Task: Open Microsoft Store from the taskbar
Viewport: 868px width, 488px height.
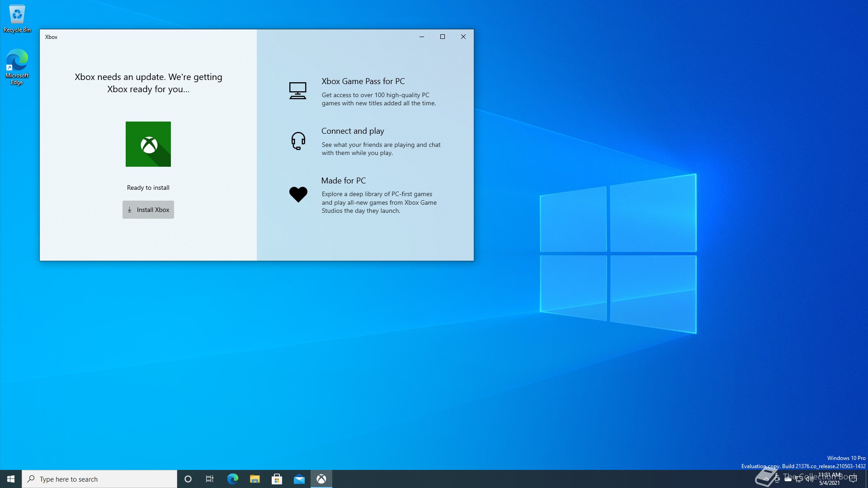Action: pyautogui.click(x=277, y=479)
